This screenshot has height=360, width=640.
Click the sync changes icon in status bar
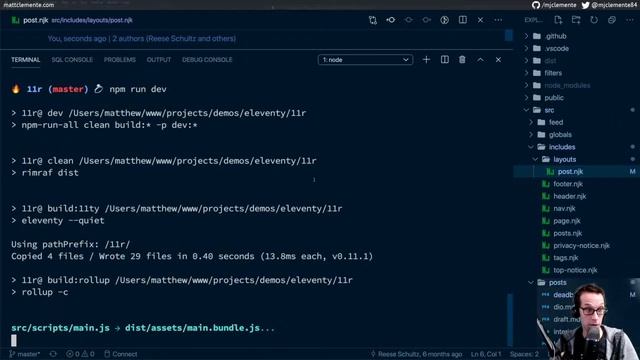pos(53,354)
